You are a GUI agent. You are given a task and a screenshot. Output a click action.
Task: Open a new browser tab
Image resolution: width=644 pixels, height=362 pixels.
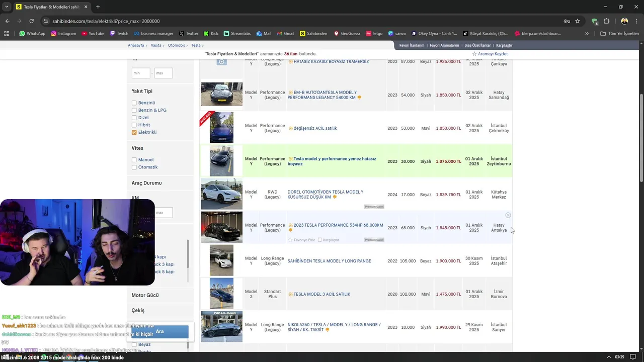pos(98,7)
